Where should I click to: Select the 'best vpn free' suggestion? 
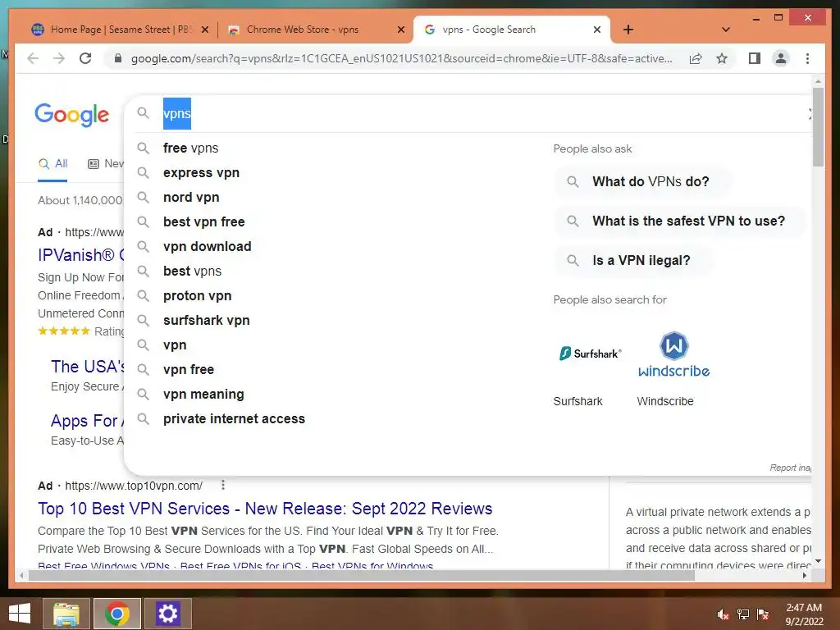point(204,221)
